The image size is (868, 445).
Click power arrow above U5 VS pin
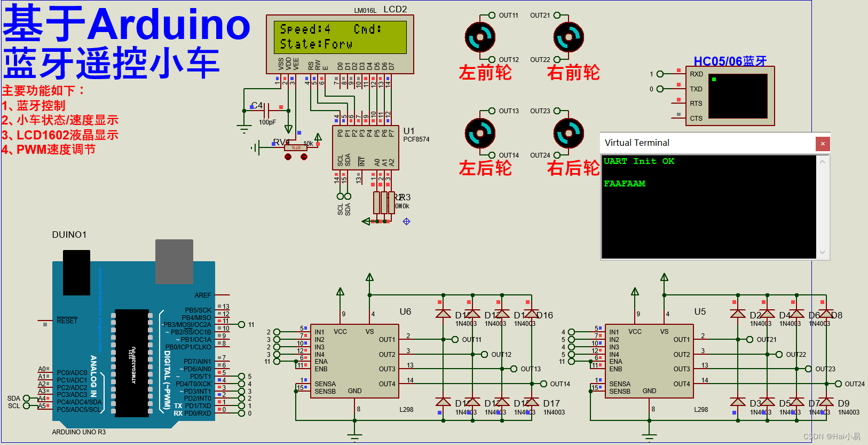tap(664, 277)
